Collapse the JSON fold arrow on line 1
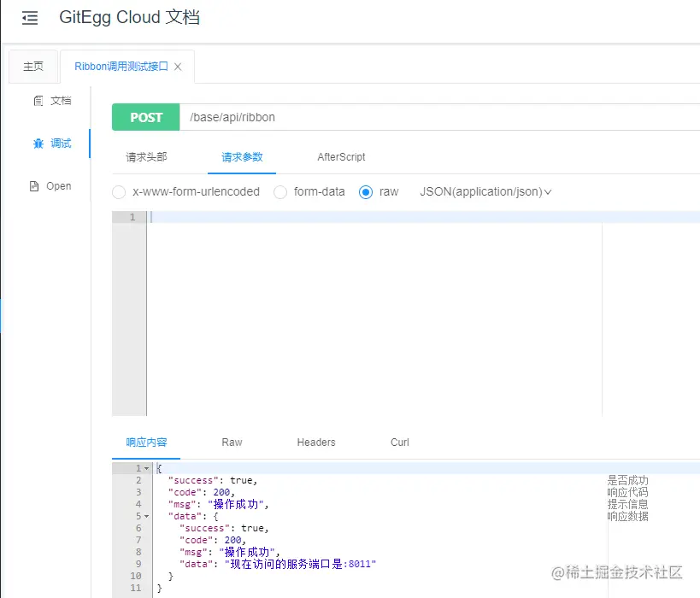700x598 pixels. click(146, 469)
